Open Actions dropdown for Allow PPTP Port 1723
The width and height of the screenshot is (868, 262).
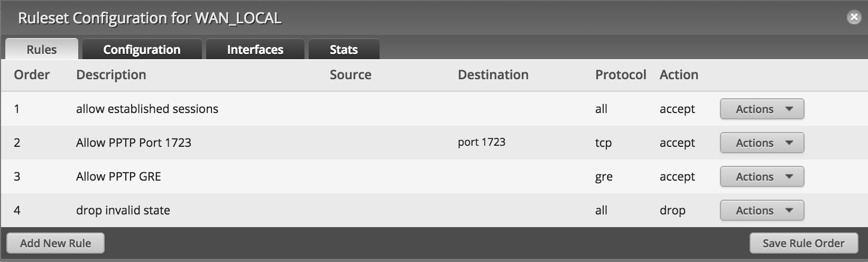coord(762,143)
